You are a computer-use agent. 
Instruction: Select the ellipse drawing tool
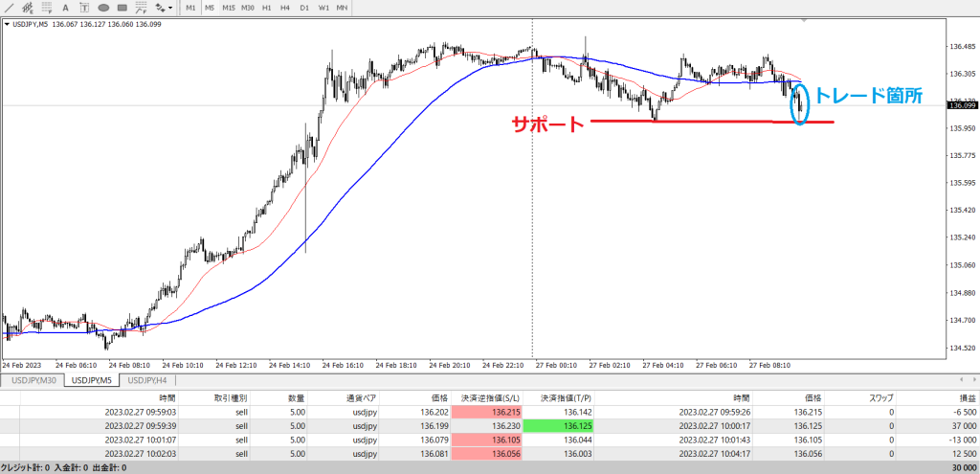click(103, 8)
